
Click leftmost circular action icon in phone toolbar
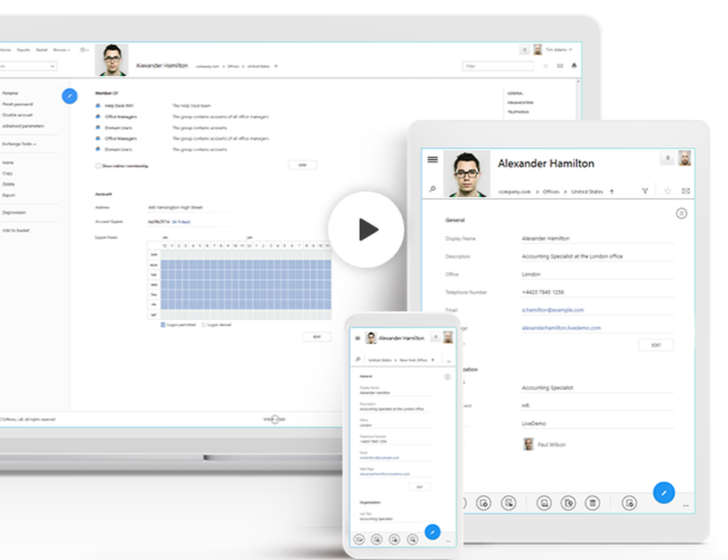pos(359,539)
